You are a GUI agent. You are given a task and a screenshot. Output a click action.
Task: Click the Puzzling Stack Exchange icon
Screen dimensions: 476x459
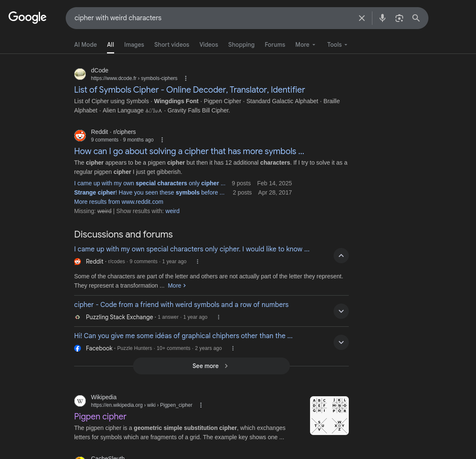(78, 317)
